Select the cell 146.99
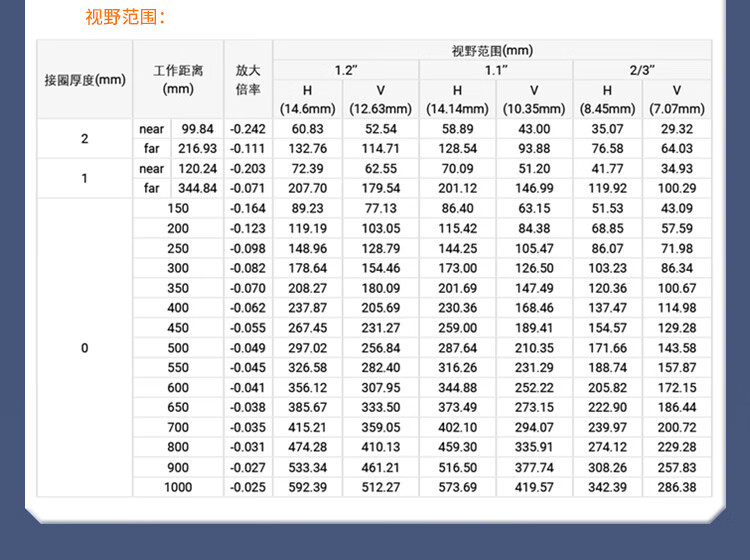 coord(534,188)
